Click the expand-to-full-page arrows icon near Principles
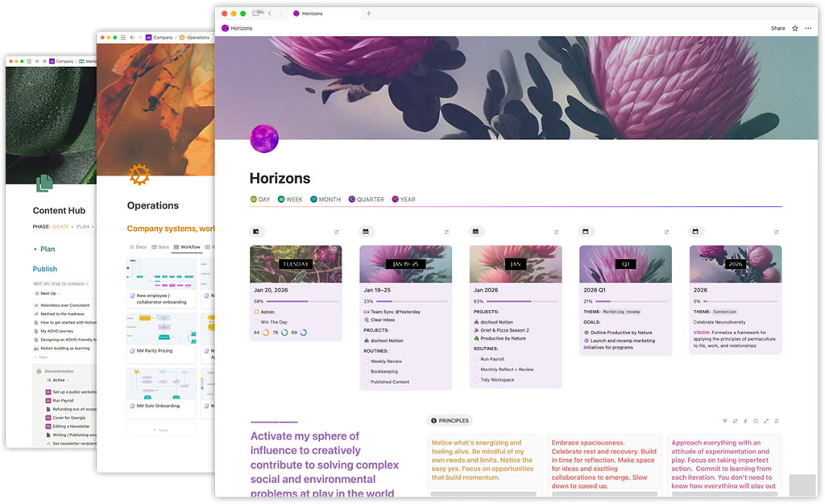This screenshot has width=825, height=504. pyautogui.click(x=765, y=420)
